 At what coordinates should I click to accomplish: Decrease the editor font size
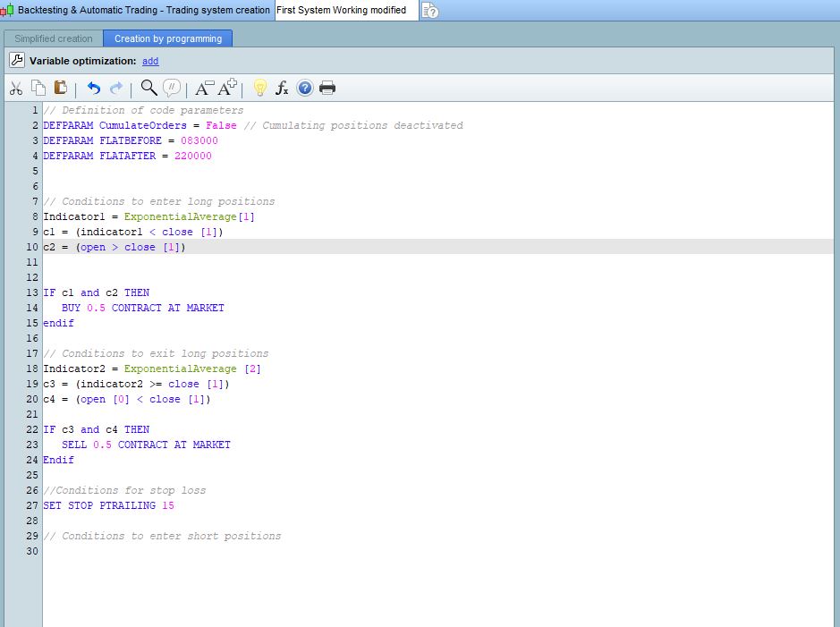point(204,88)
